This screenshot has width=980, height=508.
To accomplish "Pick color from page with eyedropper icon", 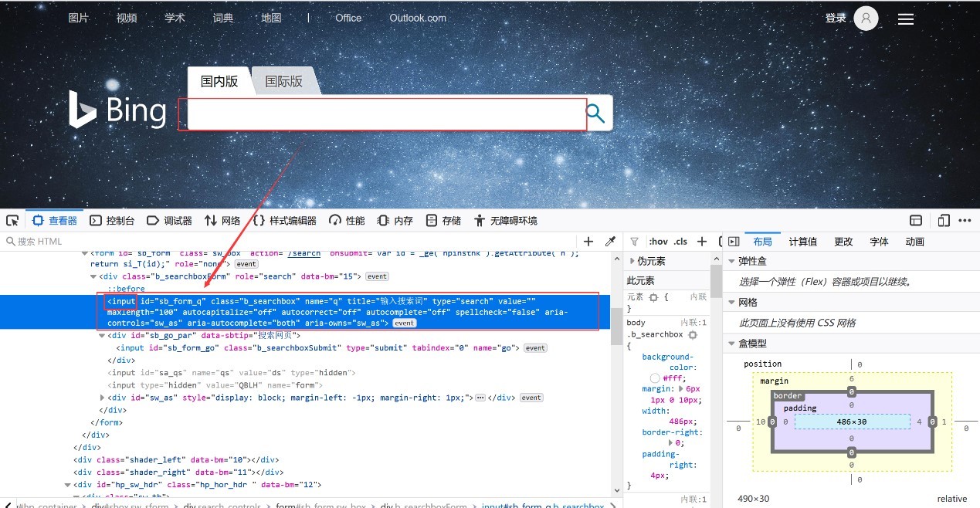I will pos(610,242).
